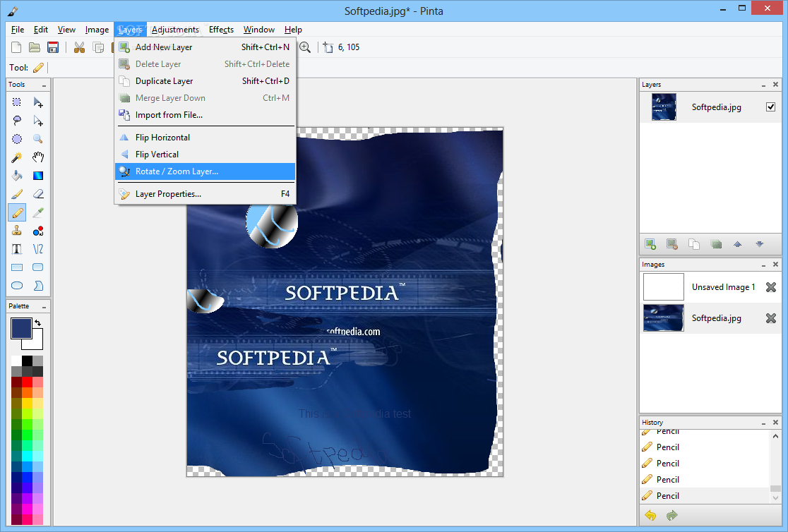Click Merge Layer Down icon in Layers panel
Viewport: 788px width, 532px height.
[716, 244]
